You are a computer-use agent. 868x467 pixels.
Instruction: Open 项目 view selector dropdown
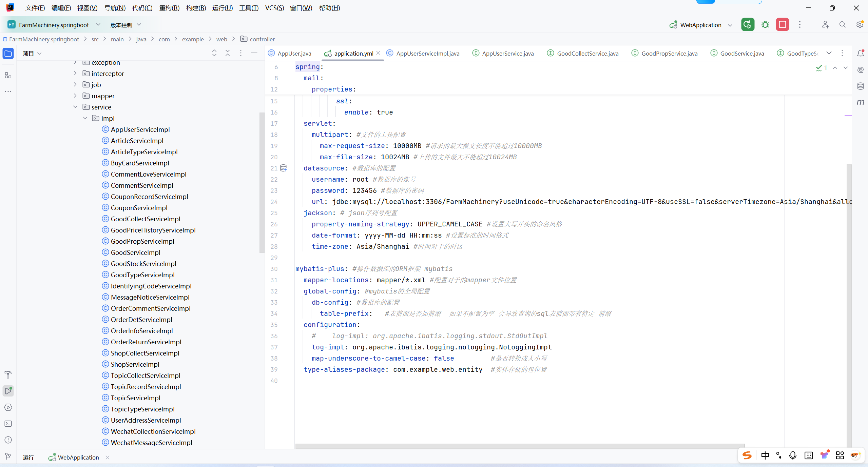tap(32, 54)
